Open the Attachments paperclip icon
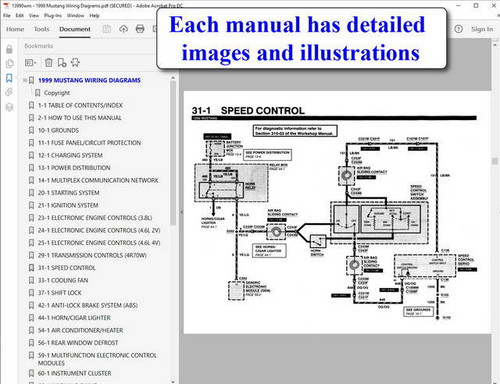This screenshot has height=384, width=500. coord(9,92)
